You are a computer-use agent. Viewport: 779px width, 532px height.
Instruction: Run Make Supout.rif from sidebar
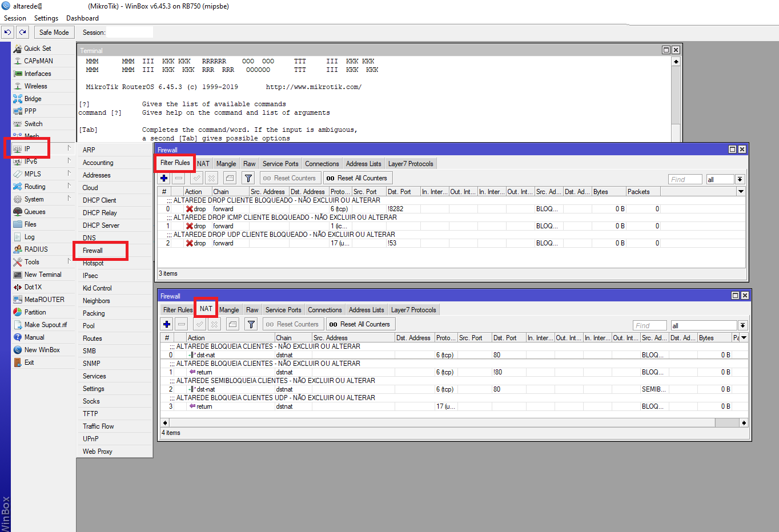[x=45, y=325]
